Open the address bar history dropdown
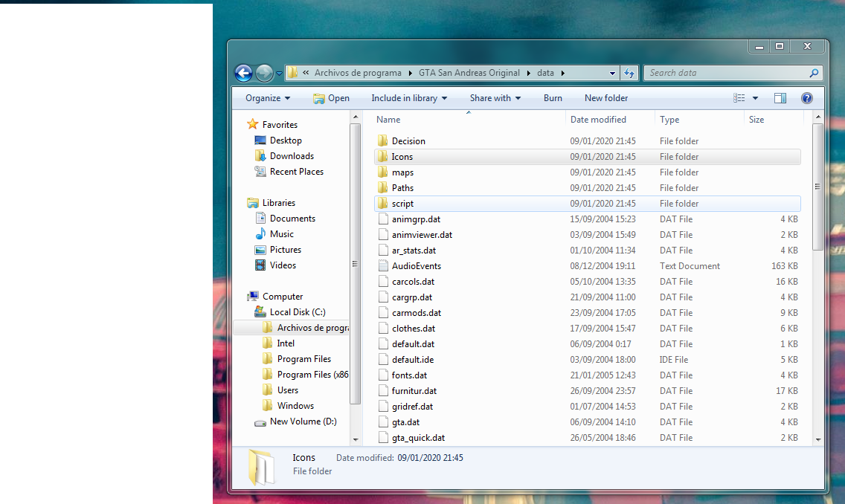The height and width of the screenshot is (504, 845). pyautogui.click(x=612, y=73)
